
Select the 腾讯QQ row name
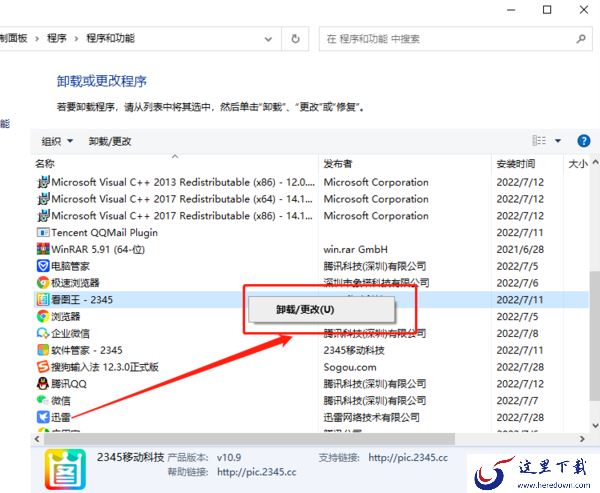click(x=69, y=384)
